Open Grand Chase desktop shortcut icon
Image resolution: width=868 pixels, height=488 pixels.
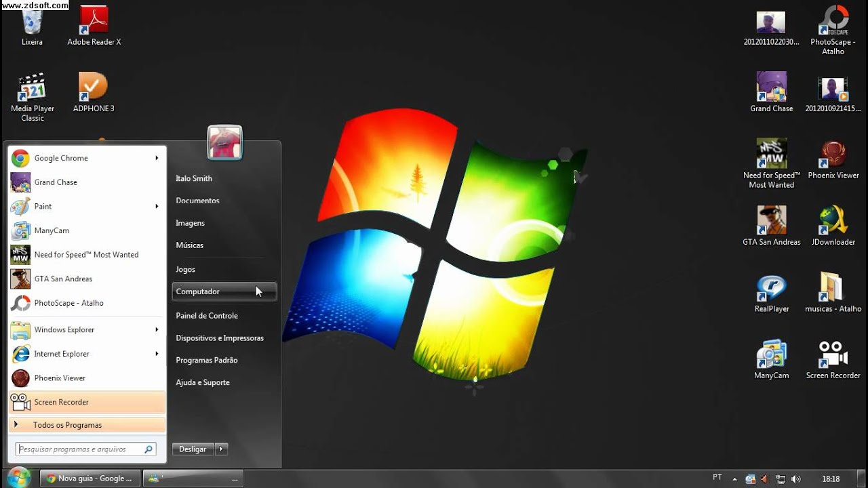(771, 93)
